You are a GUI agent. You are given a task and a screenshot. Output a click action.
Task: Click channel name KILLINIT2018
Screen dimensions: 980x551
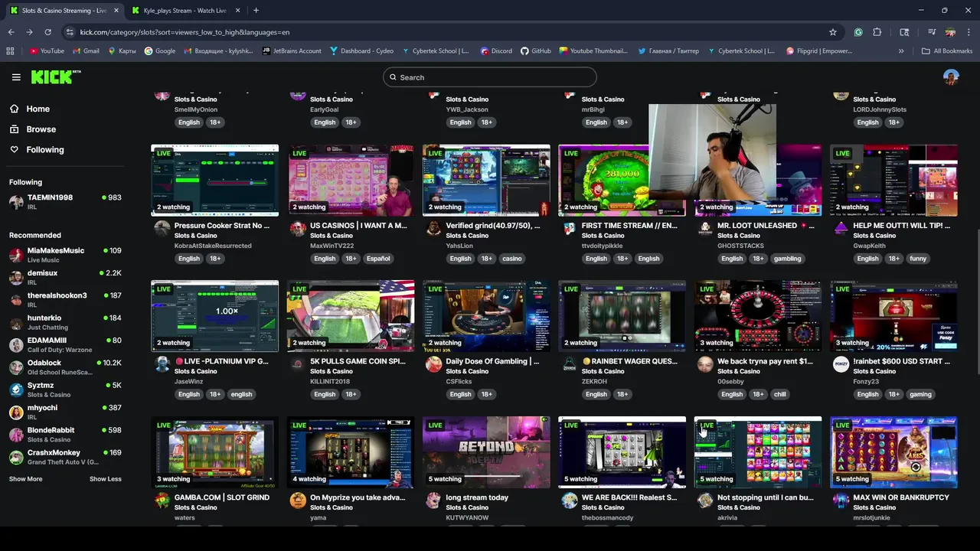[330, 381]
